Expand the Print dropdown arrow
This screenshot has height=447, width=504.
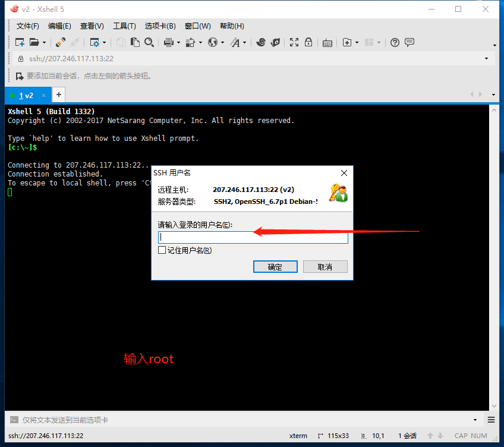click(178, 42)
